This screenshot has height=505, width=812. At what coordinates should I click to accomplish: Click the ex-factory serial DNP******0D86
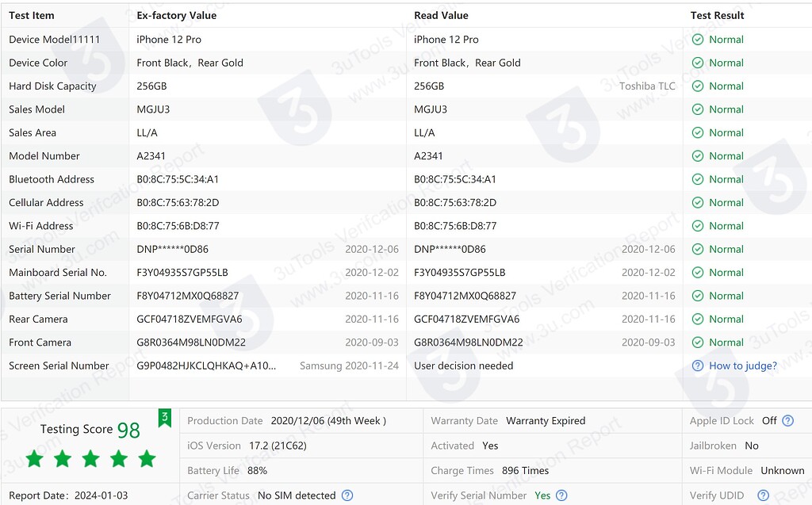172,249
